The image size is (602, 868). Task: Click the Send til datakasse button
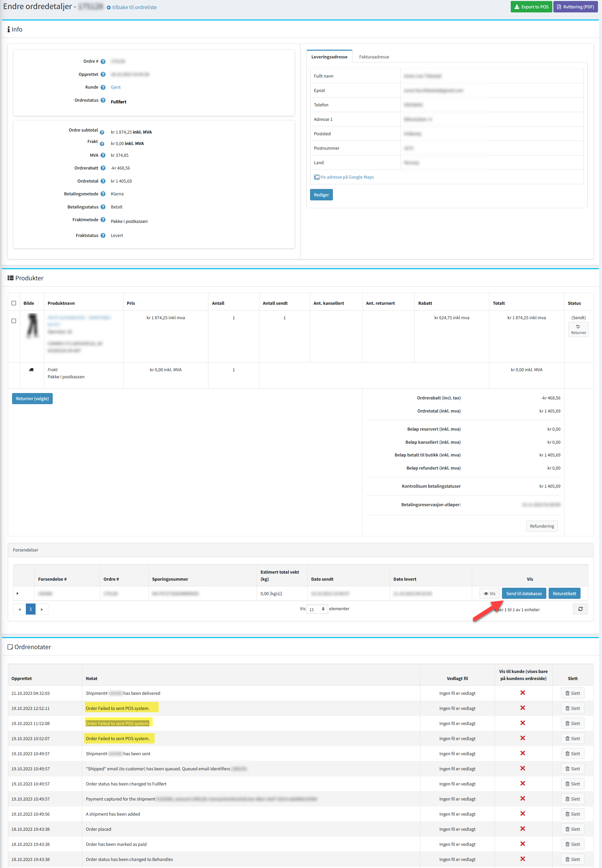point(523,593)
